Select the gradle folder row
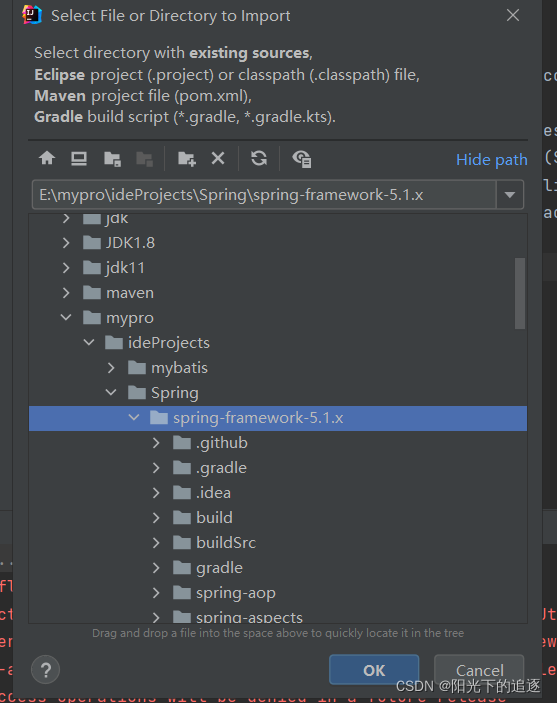The height and width of the screenshot is (703, 557). tap(278, 568)
